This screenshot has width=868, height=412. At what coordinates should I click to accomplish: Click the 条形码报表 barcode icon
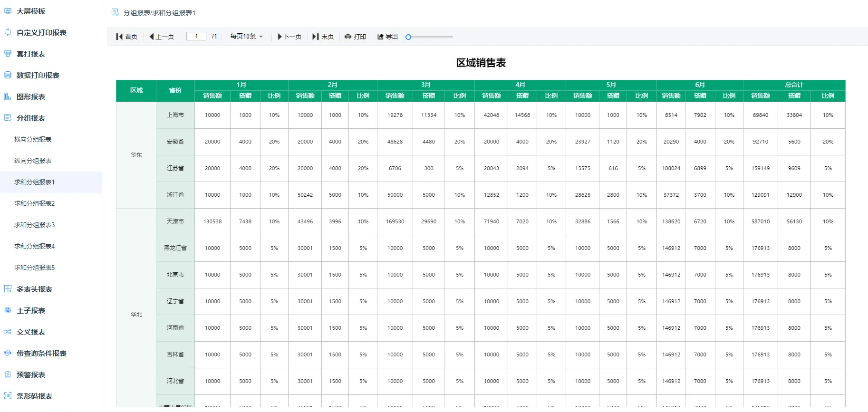(x=8, y=396)
